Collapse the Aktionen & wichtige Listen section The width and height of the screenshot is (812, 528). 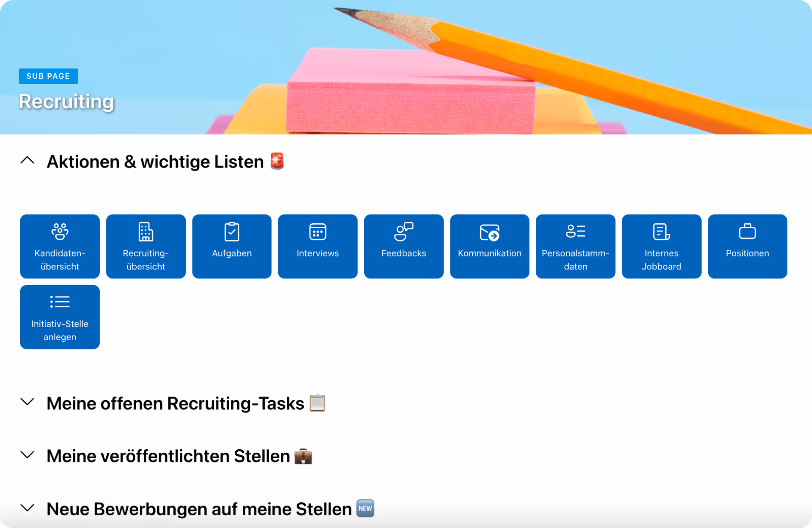(x=27, y=161)
